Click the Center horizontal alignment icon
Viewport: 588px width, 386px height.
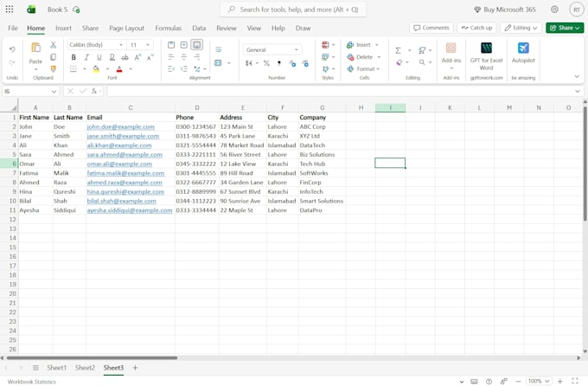[x=183, y=57]
